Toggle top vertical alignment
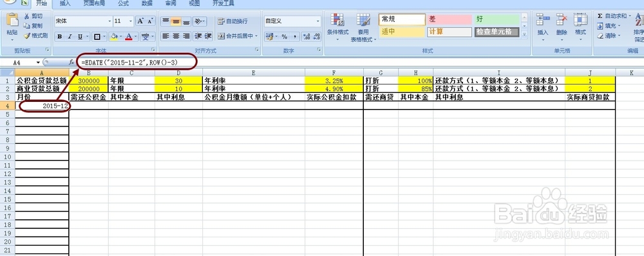Screen dimensions: 644x256 pyautogui.click(x=166, y=21)
